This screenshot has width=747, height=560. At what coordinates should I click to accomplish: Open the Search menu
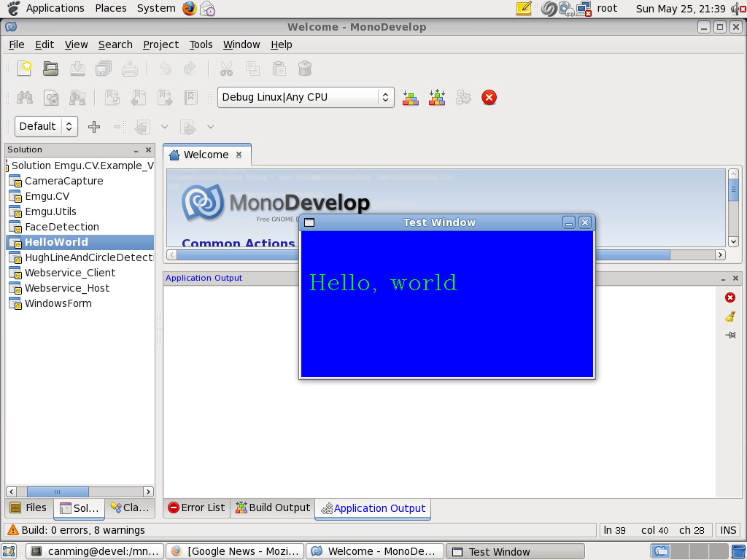click(115, 44)
